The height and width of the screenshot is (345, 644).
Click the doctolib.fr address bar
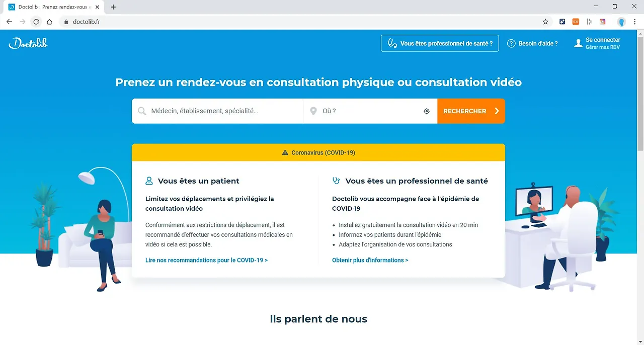(x=302, y=22)
